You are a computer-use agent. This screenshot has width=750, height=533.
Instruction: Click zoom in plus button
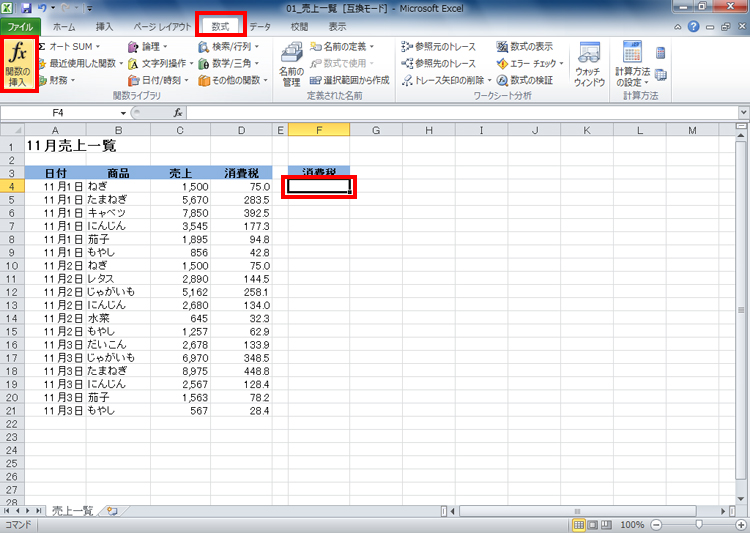click(741, 525)
